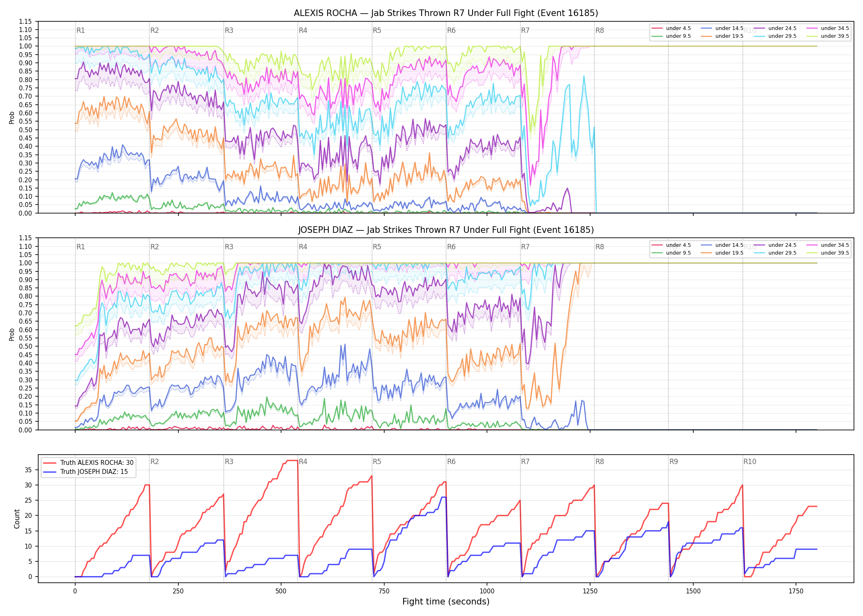The height and width of the screenshot is (616, 863).
Task: Click x-axis tick label '250'
Action: click(x=178, y=591)
